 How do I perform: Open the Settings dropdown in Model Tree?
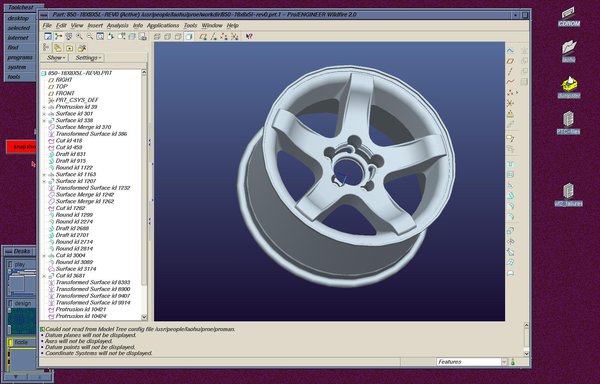point(87,58)
